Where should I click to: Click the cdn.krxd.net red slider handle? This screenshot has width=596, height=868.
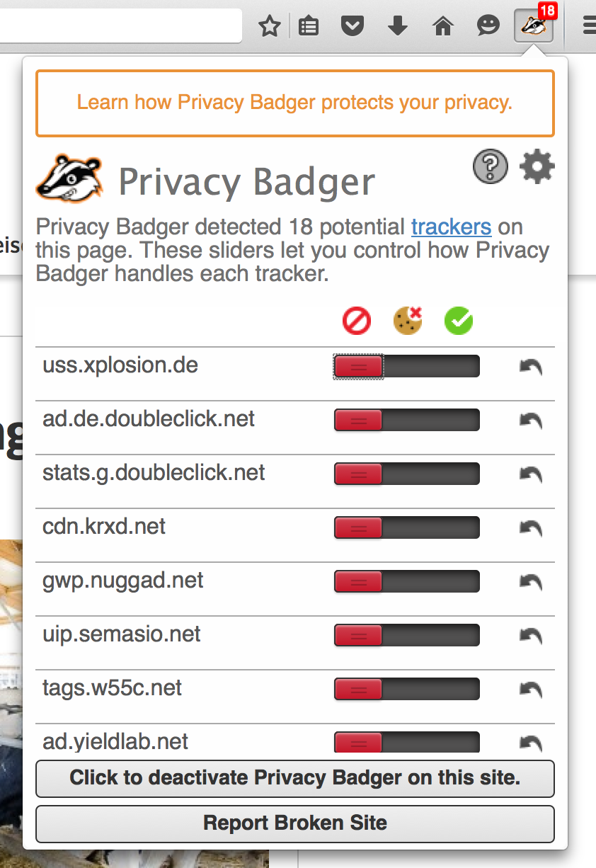pyautogui.click(x=357, y=527)
